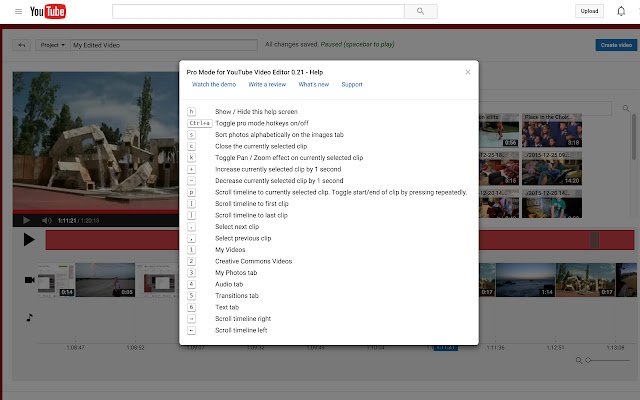Click 'Transitions tab' text
The width and height of the screenshot is (640, 400).
tap(237, 296)
